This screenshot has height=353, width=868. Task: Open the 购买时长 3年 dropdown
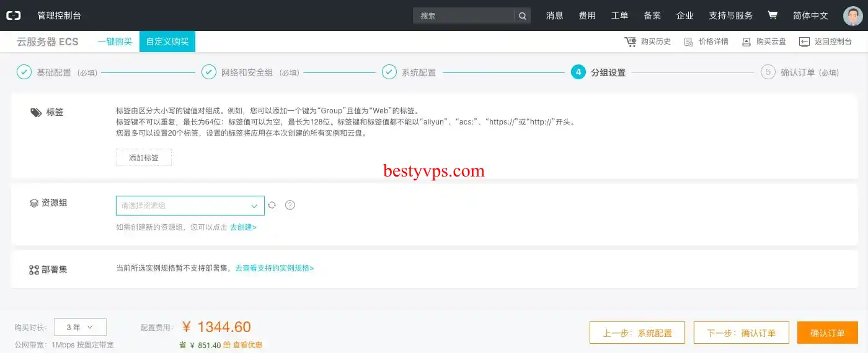(80, 327)
